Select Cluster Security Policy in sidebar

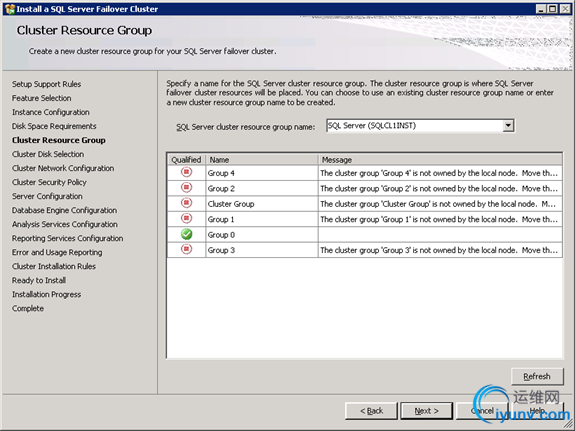pyautogui.click(x=49, y=182)
